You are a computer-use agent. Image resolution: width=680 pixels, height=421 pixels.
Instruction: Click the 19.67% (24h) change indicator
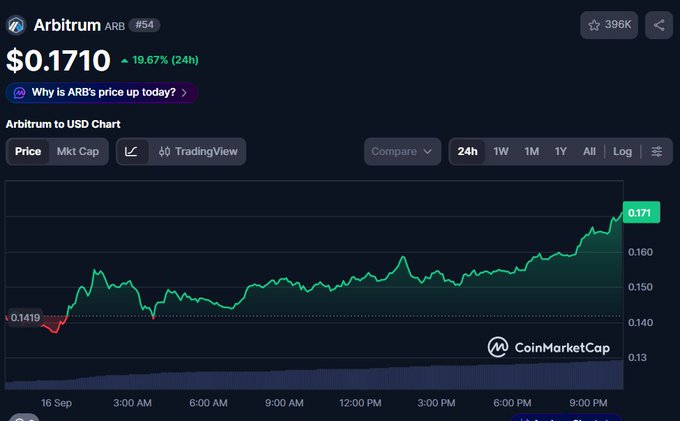point(160,60)
